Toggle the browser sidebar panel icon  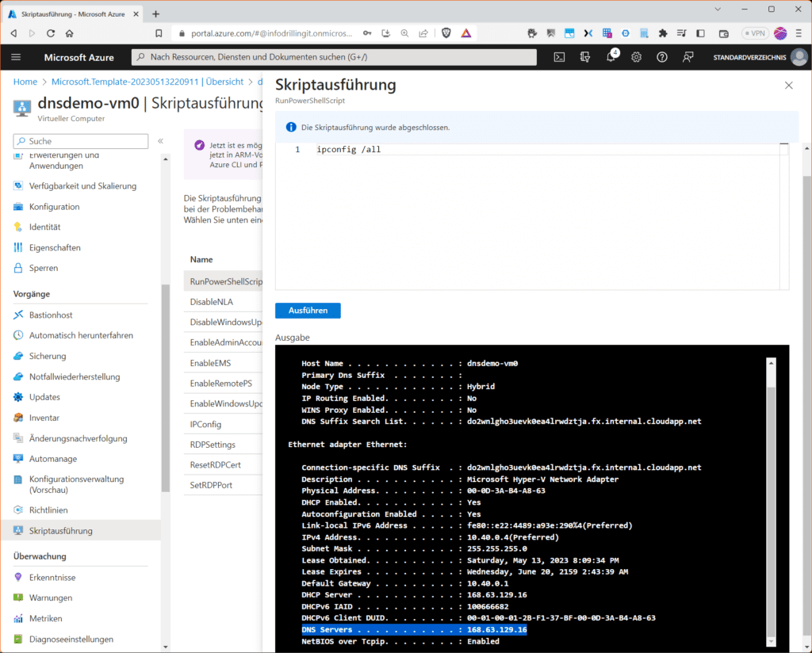(x=701, y=33)
